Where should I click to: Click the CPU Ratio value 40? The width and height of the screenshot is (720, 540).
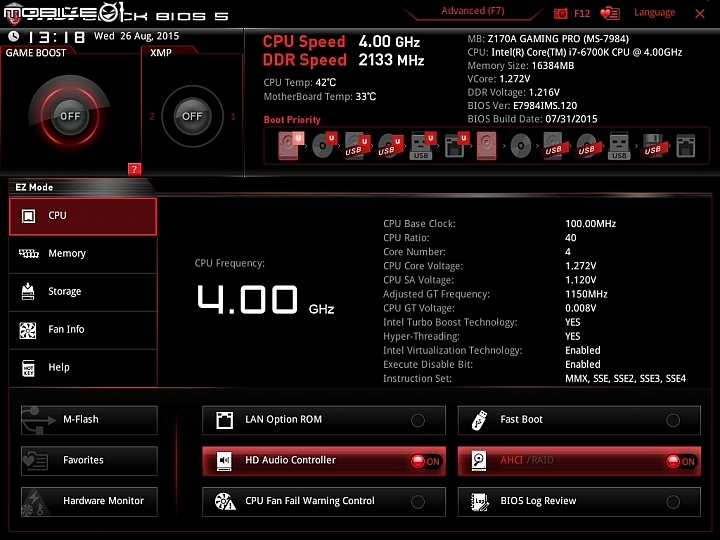[x=571, y=238]
